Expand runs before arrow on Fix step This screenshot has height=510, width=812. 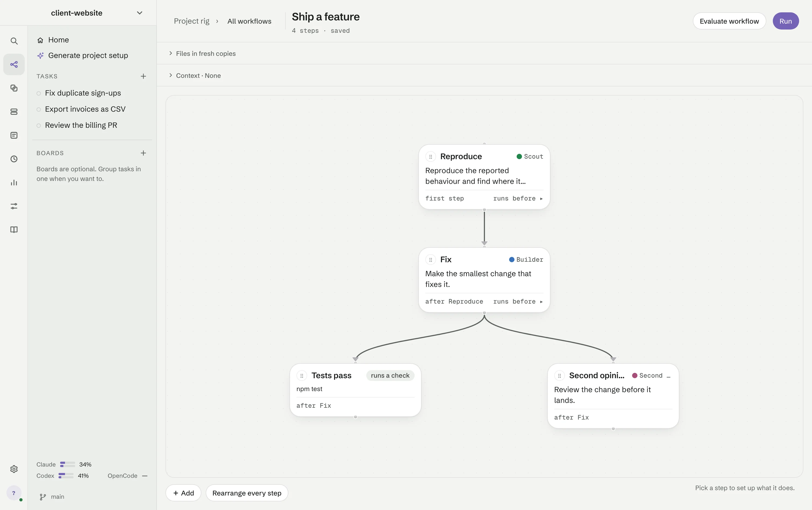[x=541, y=302]
